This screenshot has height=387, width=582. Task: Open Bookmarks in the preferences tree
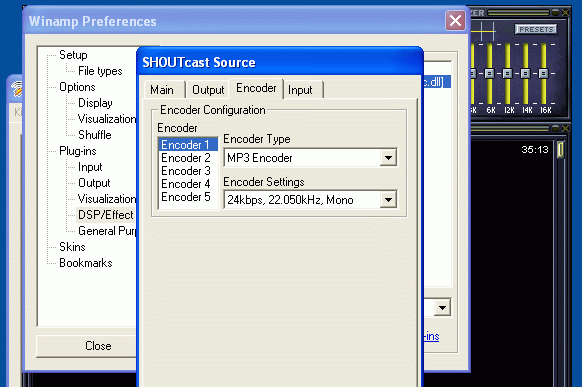tap(86, 262)
